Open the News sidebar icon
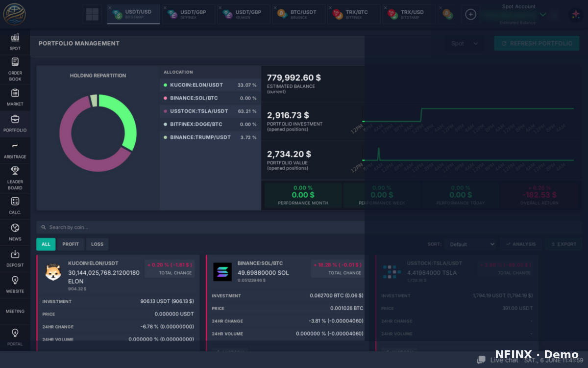588x368 pixels. tap(15, 228)
